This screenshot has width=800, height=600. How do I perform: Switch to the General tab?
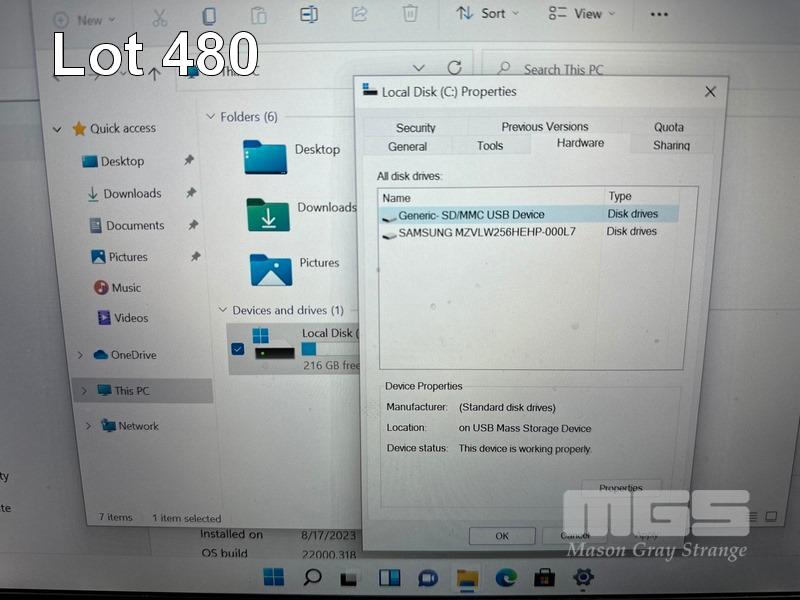coord(407,146)
